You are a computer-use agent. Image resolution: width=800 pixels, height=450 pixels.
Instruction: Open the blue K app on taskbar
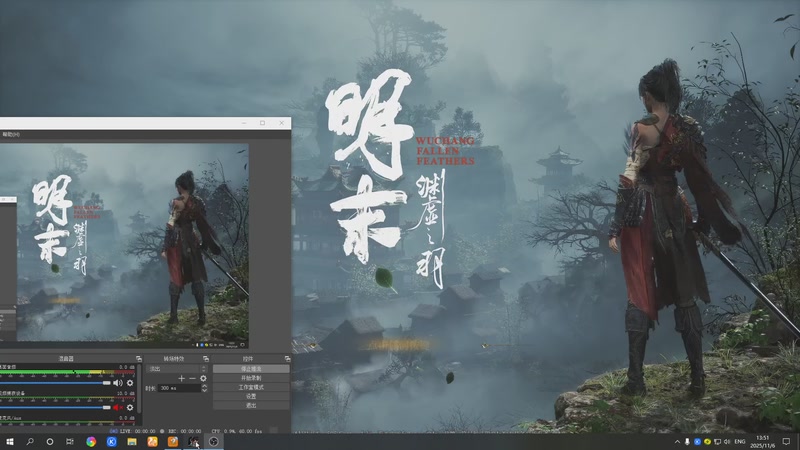coord(111,442)
